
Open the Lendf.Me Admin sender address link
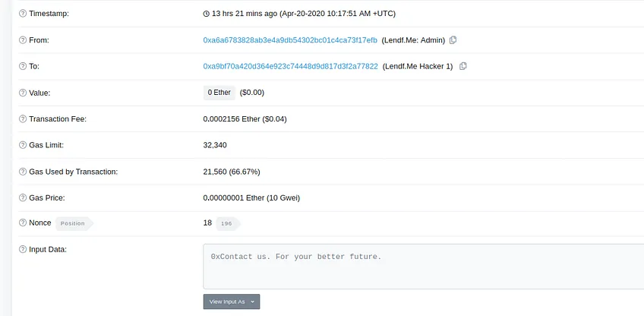pos(290,39)
